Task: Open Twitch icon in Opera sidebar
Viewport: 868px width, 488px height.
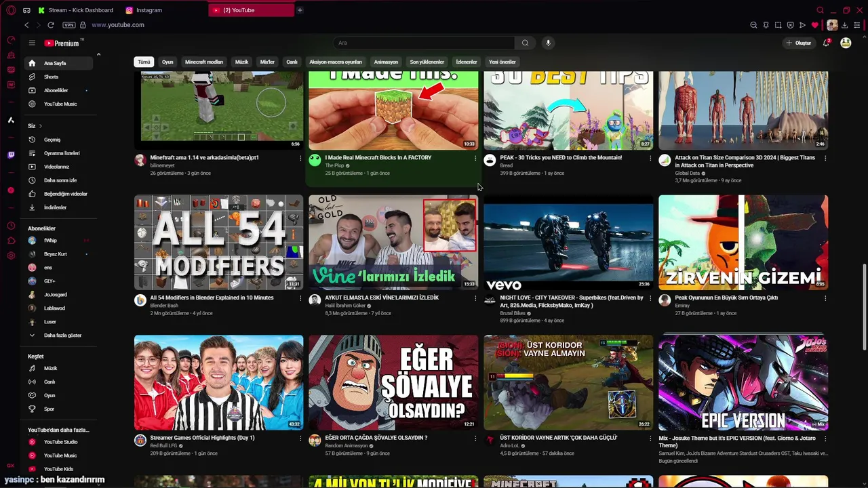Action: click(11, 155)
